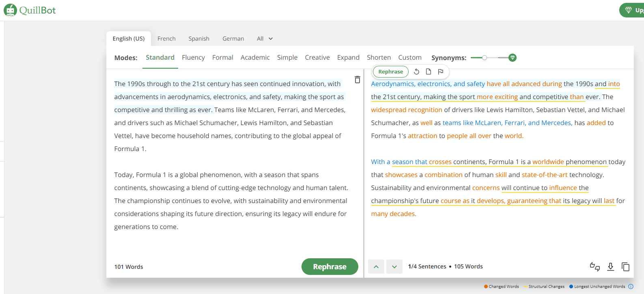Open the legend info icon

(x=631, y=286)
